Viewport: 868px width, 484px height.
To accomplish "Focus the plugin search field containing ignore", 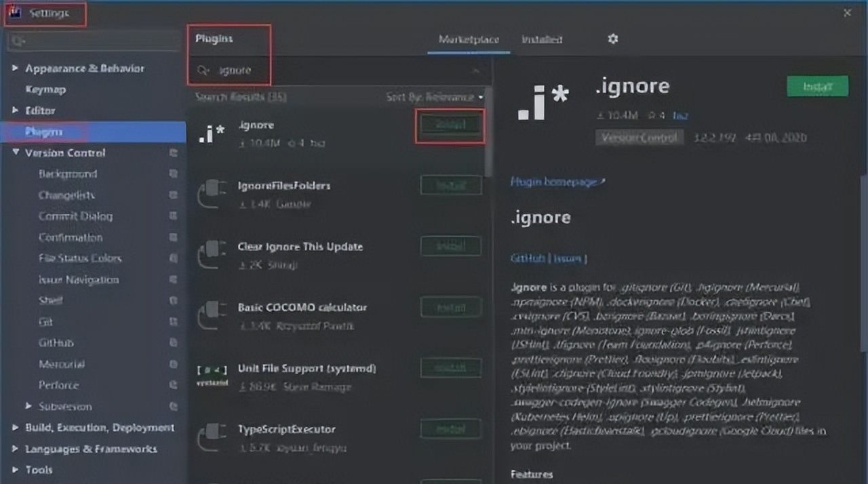I will [338, 70].
